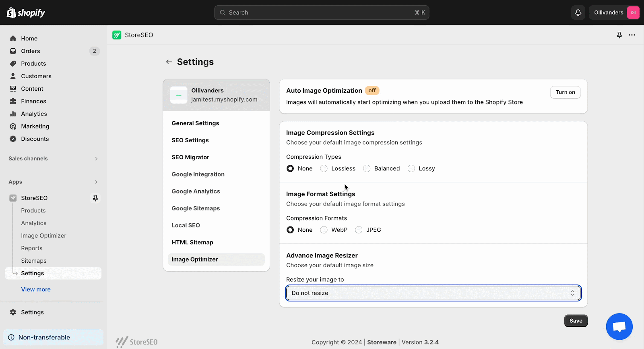Select Lossless compression type

click(324, 168)
